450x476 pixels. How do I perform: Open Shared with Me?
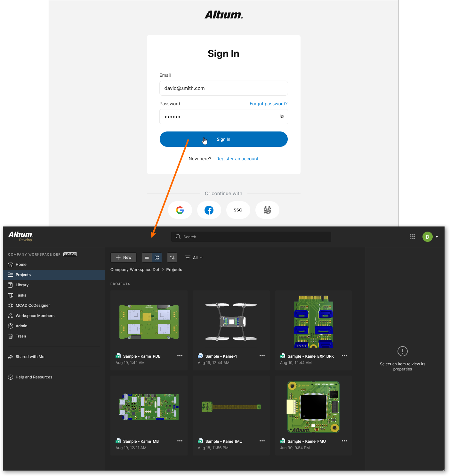[x=54, y=357]
